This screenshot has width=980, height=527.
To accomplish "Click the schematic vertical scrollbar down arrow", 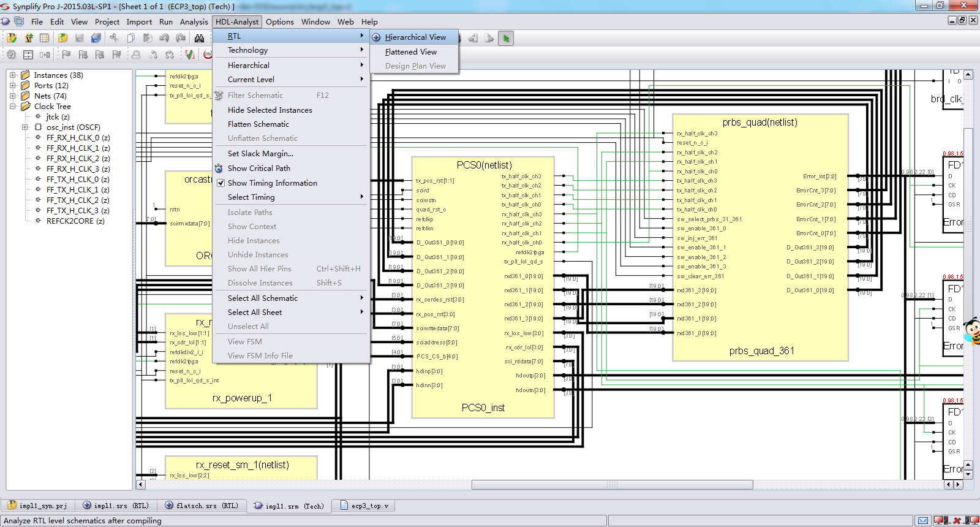I will tap(968, 474).
